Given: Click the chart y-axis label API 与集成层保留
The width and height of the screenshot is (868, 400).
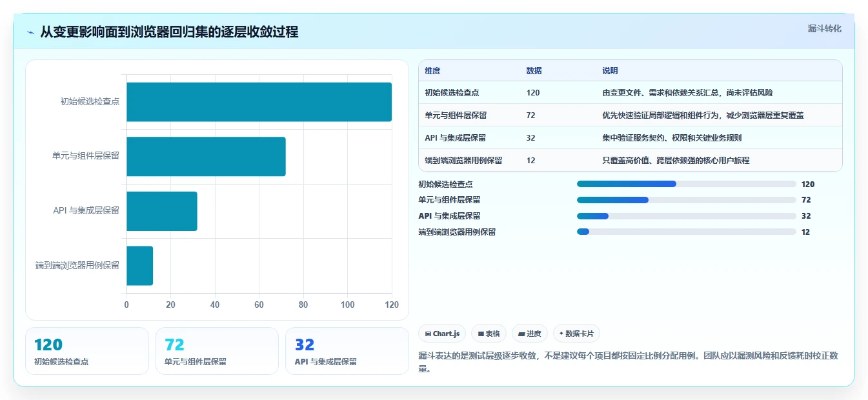Looking at the screenshot, I should (x=86, y=211).
